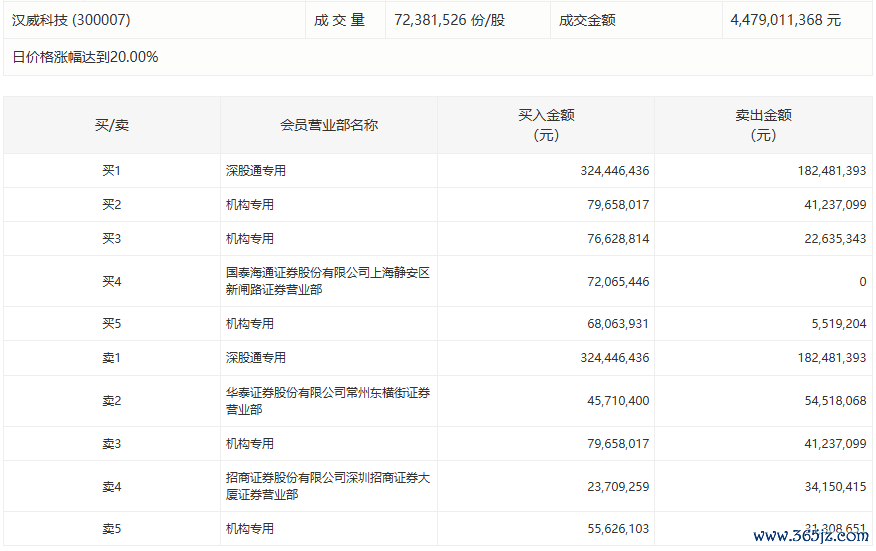Click the 成交量 label cell
Viewport: 876px width, 551px height.
pyautogui.click(x=340, y=20)
